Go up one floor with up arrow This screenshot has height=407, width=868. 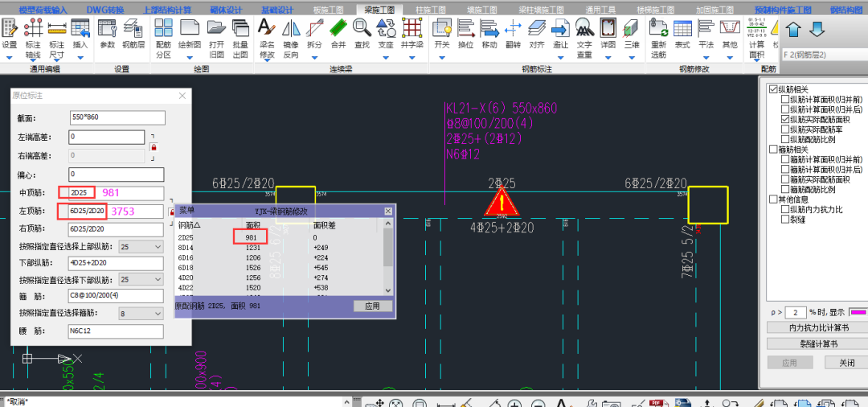(793, 29)
